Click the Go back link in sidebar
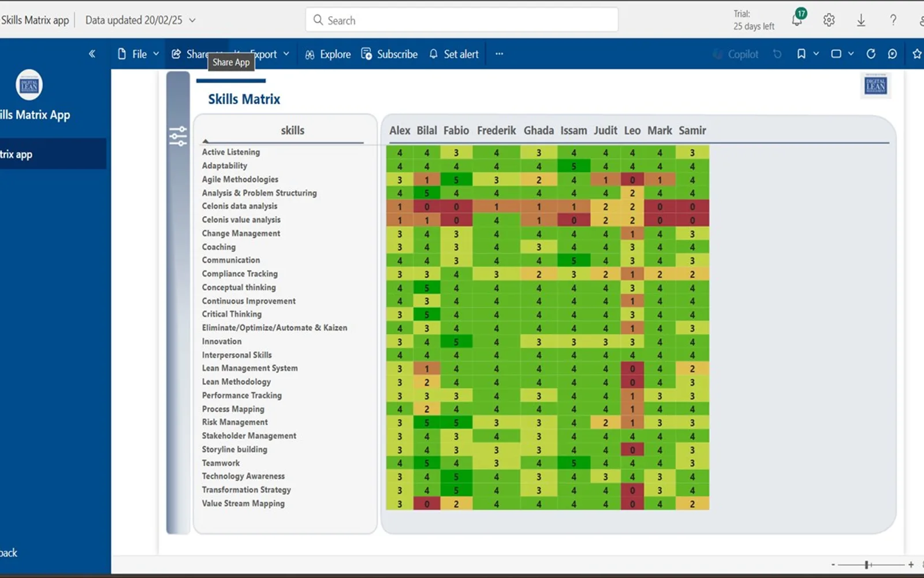 [9, 553]
